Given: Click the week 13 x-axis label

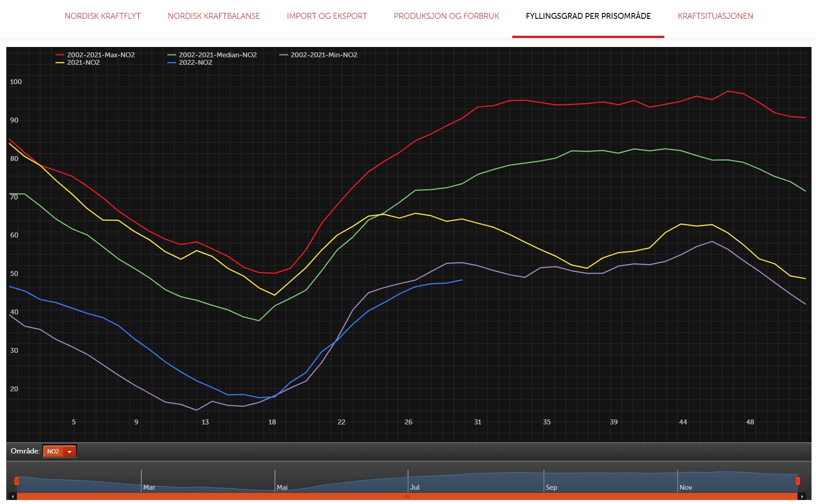Looking at the screenshot, I should (x=205, y=422).
